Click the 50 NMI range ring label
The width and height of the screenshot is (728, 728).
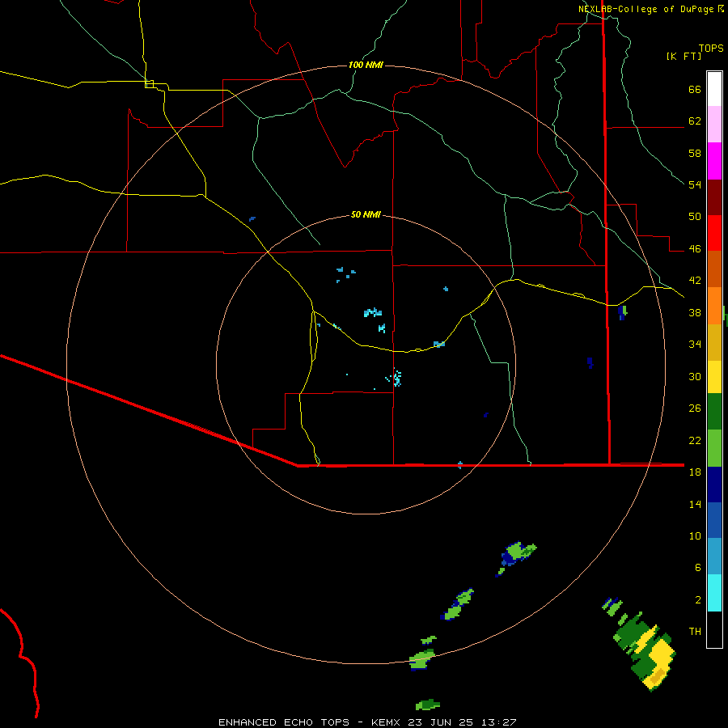(366, 214)
